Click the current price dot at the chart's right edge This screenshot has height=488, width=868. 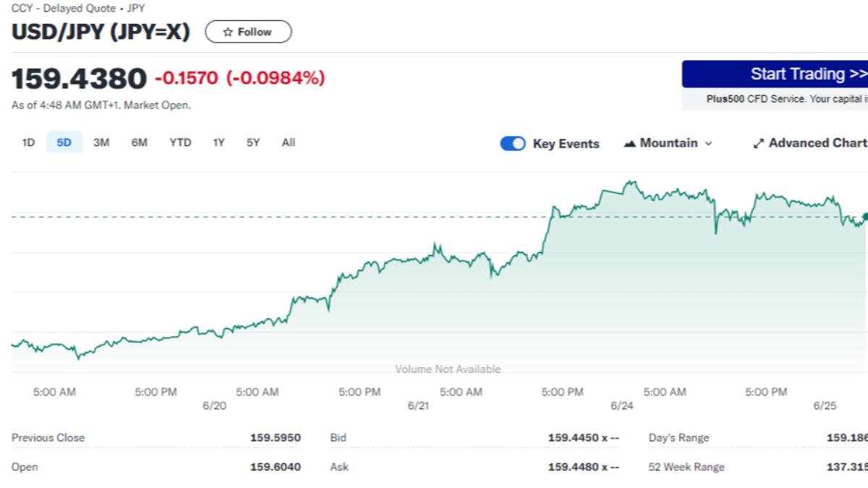pyautogui.click(x=864, y=216)
